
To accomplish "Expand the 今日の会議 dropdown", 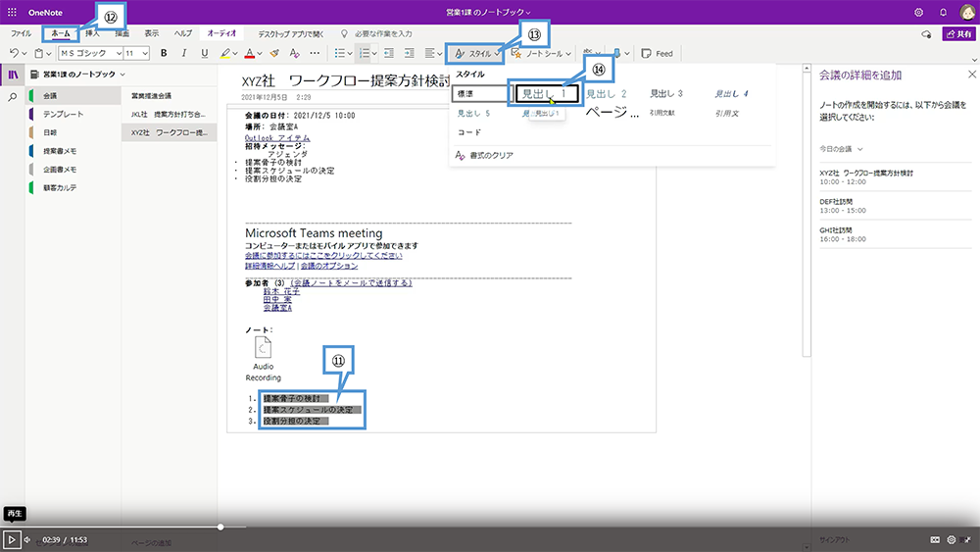I will (841, 149).
